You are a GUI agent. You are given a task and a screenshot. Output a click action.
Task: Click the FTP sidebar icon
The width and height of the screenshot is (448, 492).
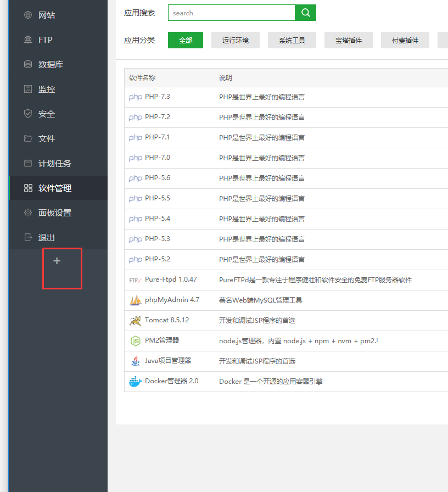(28, 40)
